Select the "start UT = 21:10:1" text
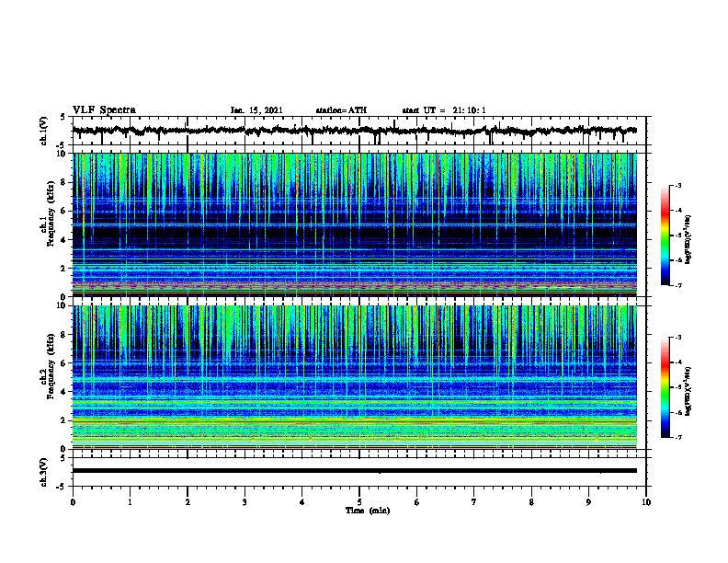This screenshot has height=563, width=728. pos(444,110)
